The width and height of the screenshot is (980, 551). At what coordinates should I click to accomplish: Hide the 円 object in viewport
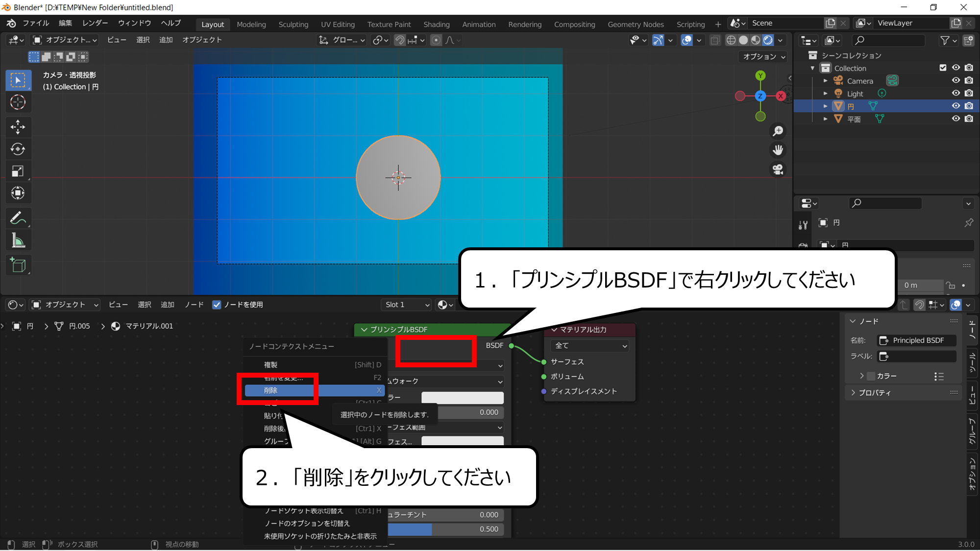click(955, 106)
